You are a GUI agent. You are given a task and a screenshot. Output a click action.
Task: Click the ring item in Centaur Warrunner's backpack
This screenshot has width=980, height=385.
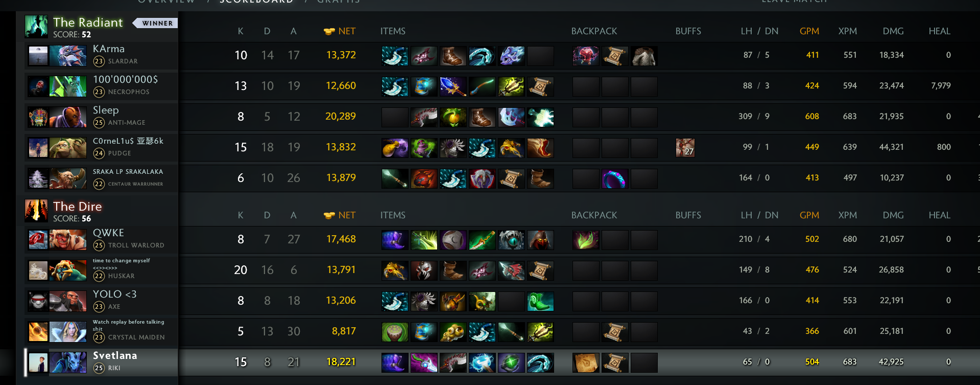pos(615,178)
